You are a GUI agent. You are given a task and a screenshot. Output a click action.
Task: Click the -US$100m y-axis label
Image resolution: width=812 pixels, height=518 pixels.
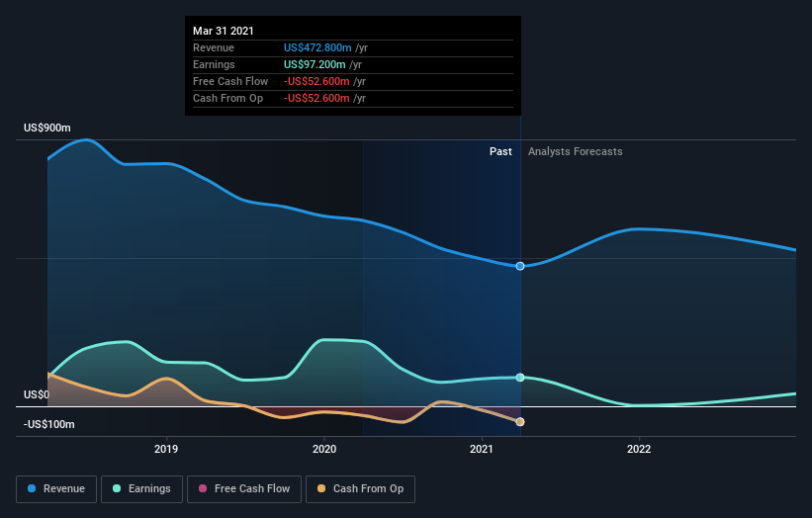[x=49, y=424]
